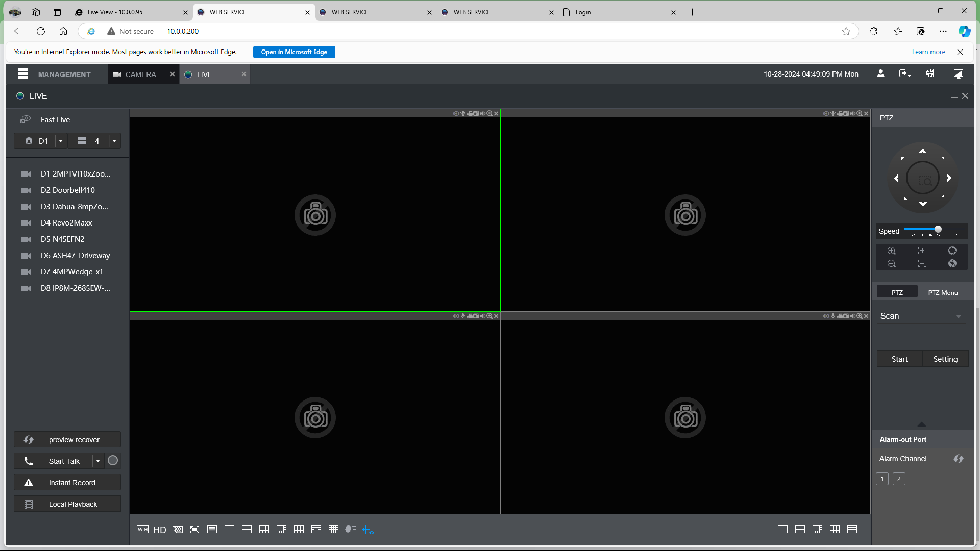Click the blue PTZ tracking eye icon

(x=368, y=530)
